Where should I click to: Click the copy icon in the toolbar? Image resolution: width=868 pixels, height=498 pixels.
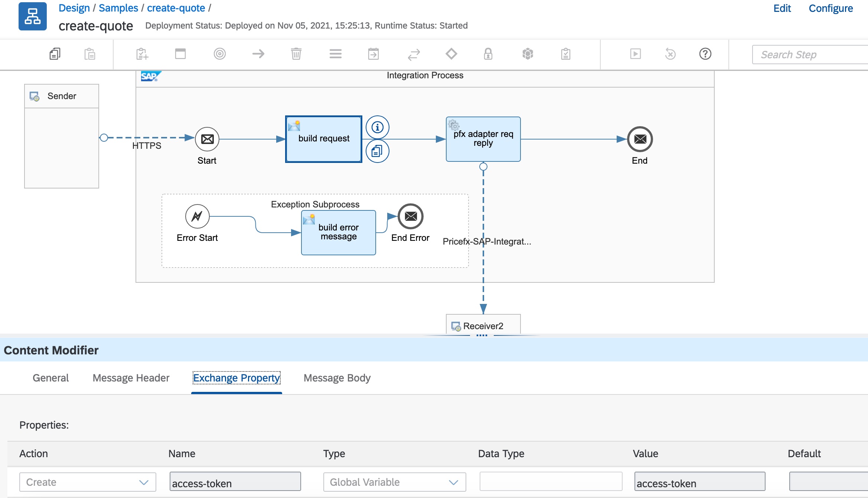(x=55, y=54)
